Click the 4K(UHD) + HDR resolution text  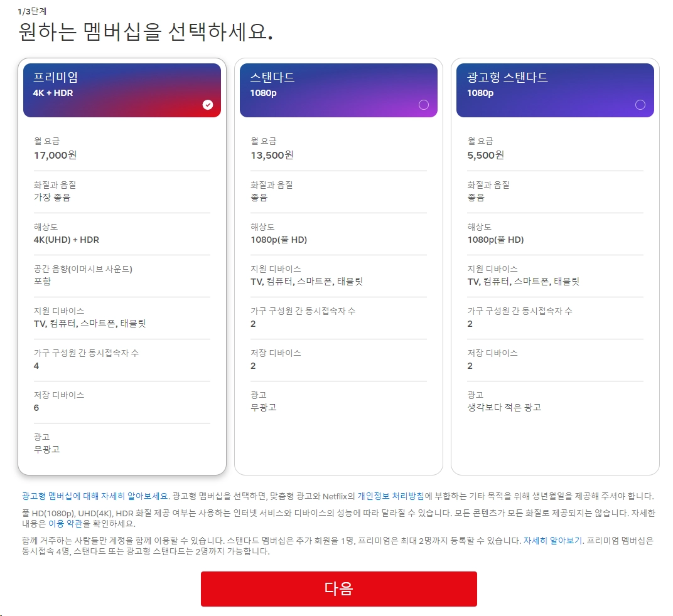[x=67, y=239]
